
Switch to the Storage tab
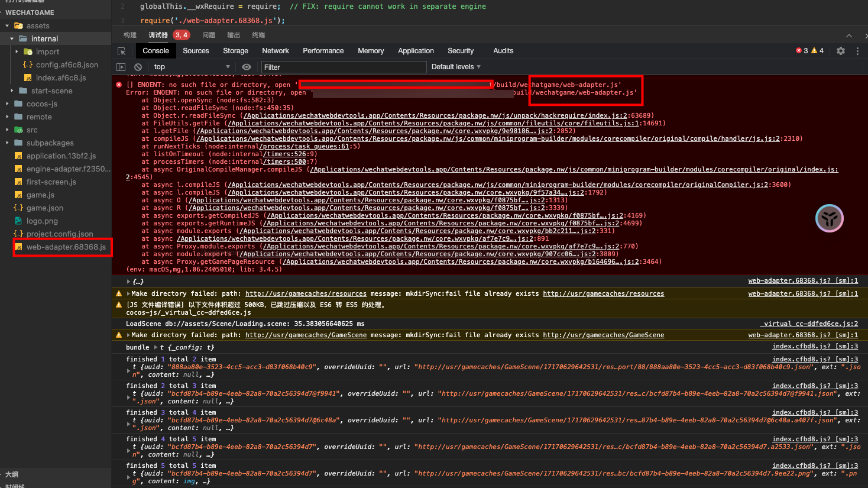pyautogui.click(x=235, y=51)
